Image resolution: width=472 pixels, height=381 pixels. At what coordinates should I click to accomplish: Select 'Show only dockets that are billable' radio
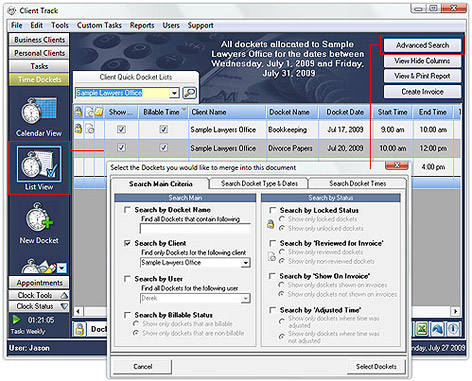pos(136,324)
